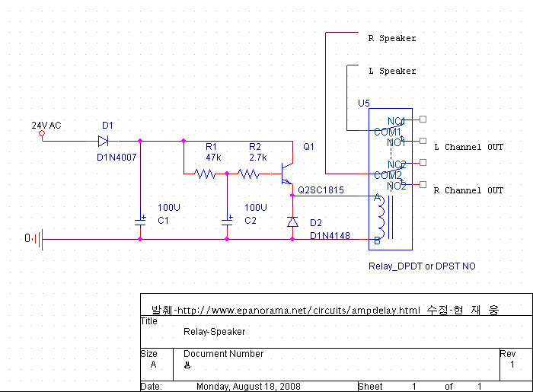The width and height of the screenshot is (533, 392).
Task: Select the D1 diode symbol
Action: pyautogui.click(x=103, y=141)
